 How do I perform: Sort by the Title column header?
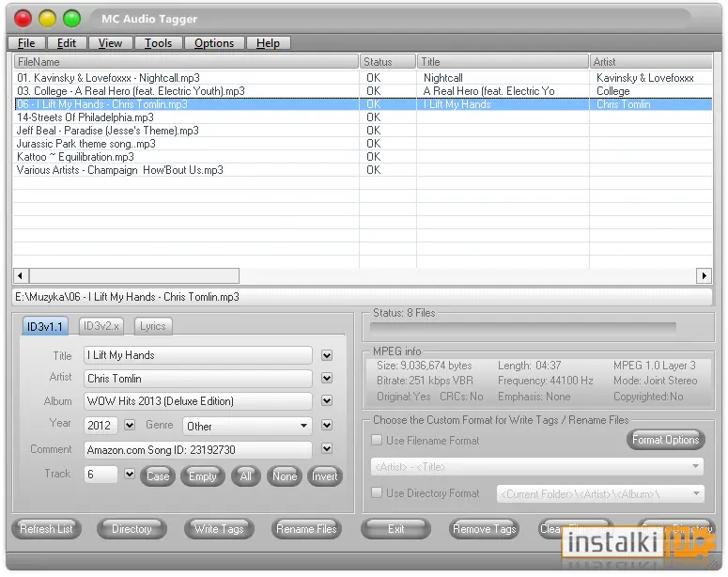point(503,62)
